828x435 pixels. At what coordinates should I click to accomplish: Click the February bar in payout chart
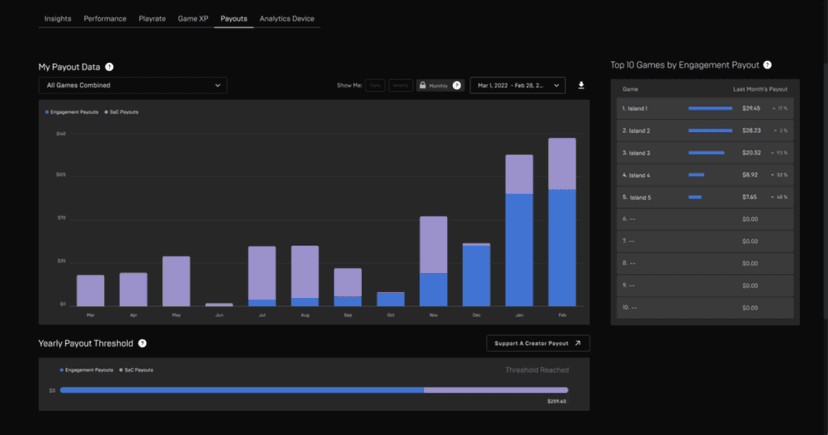562,222
